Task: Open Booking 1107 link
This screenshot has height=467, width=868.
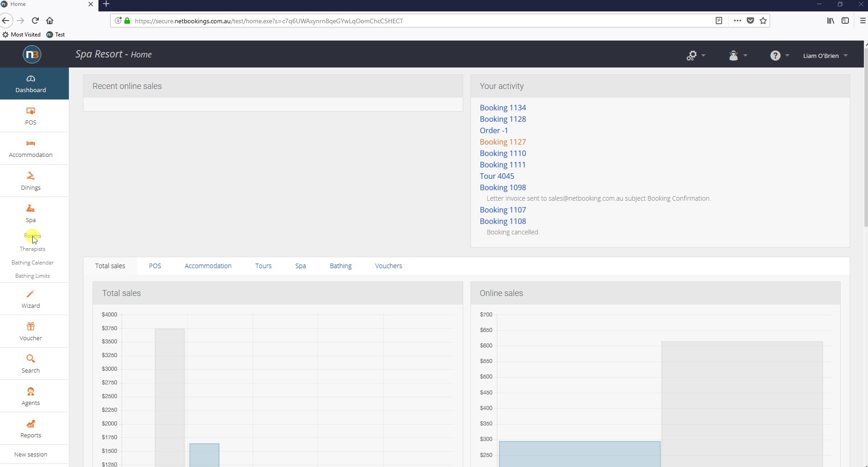Action: click(x=502, y=210)
